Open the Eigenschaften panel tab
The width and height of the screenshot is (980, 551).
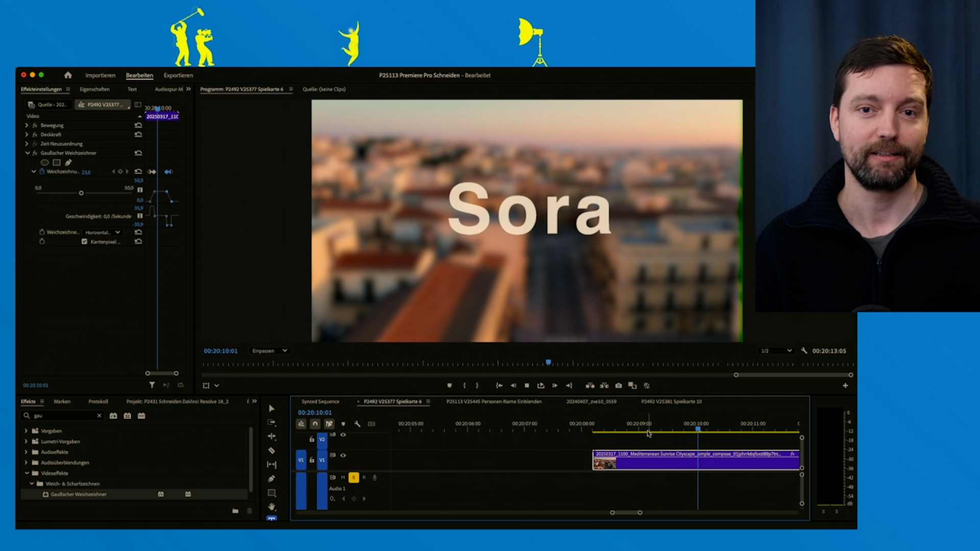(94, 89)
